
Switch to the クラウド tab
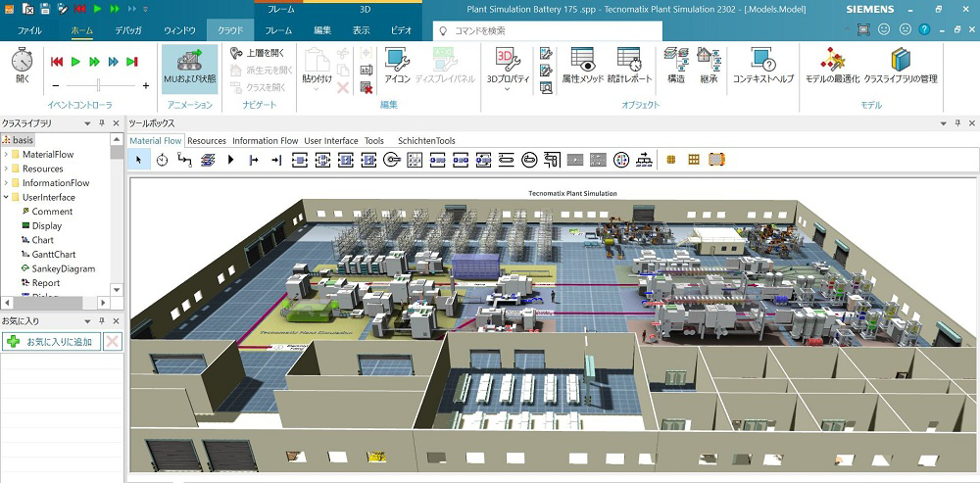tap(230, 30)
